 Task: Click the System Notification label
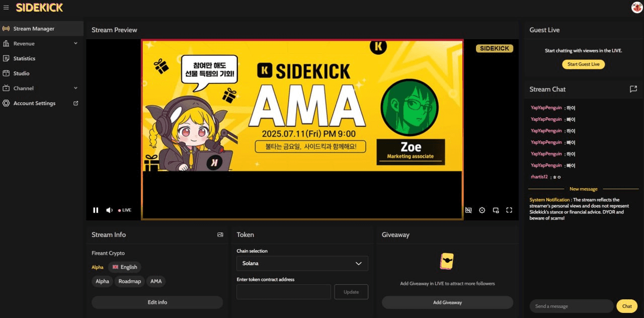(549, 200)
